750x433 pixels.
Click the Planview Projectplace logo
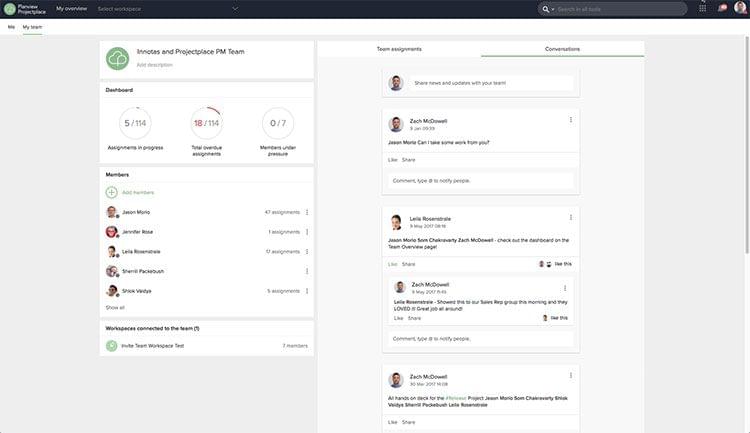click(x=24, y=9)
